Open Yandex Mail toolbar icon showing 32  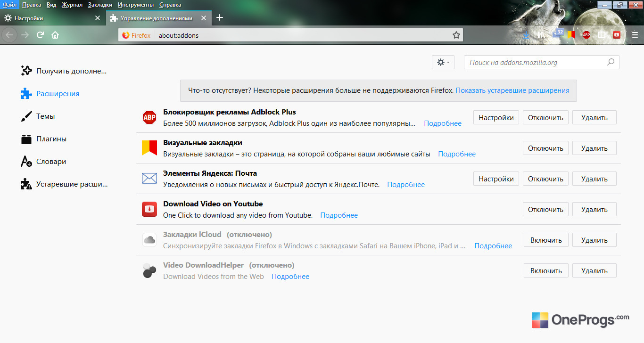point(558,34)
